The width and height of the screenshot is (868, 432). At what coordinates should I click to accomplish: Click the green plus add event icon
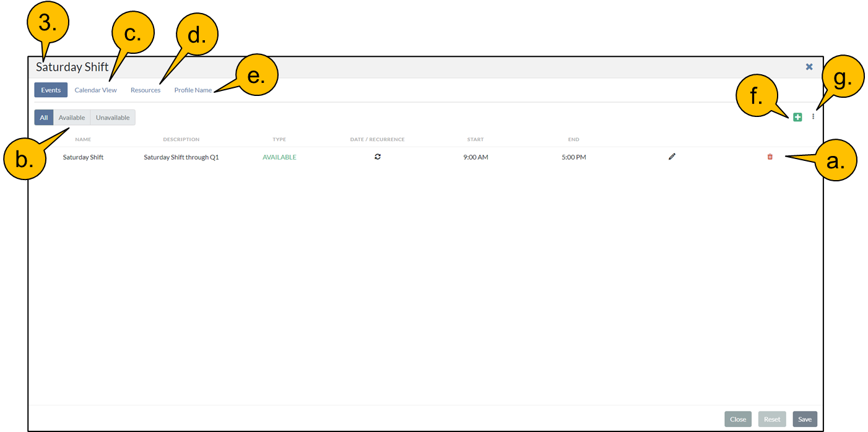797,117
